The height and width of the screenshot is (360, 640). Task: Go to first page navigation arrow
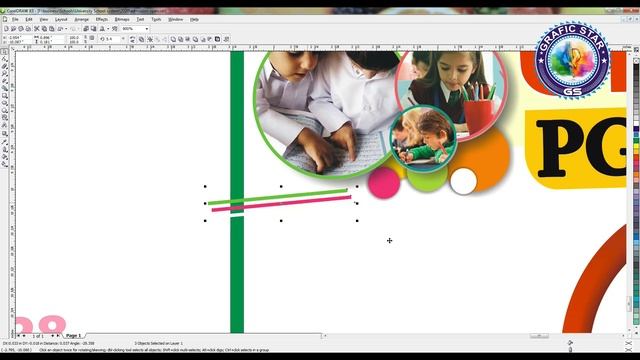tap(18, 336)
